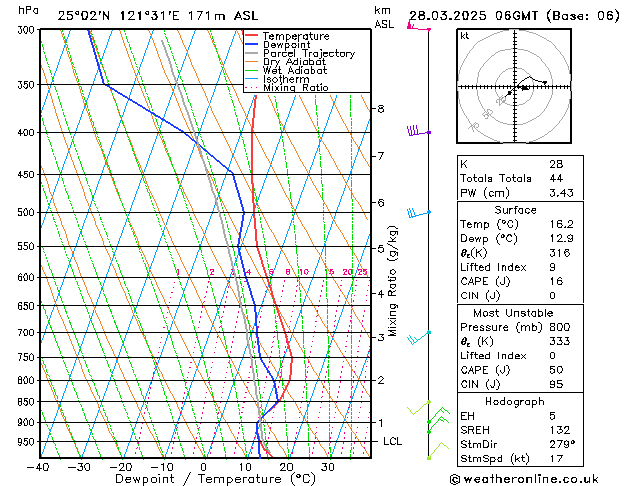Select the gray Parcel Trajectory legend line
The height and width of the screenshot is (486, 629).
tap(251, 53)
